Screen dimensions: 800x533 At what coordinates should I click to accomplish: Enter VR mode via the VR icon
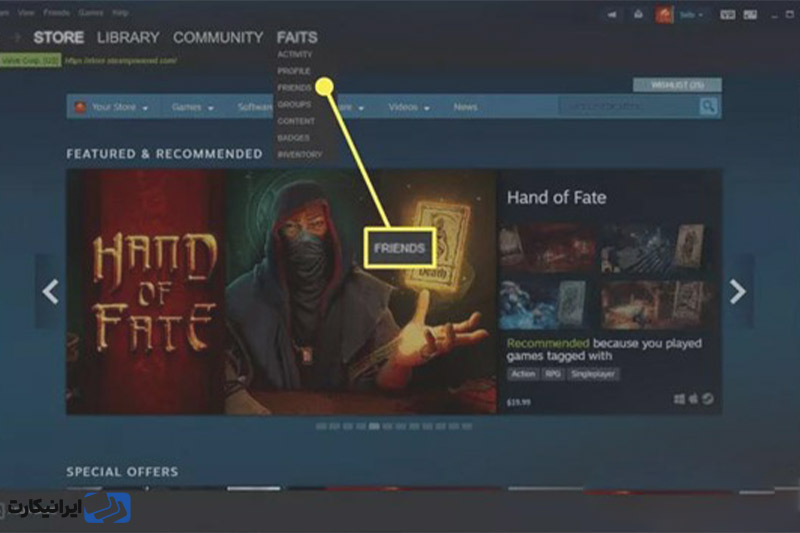[728, 15]
